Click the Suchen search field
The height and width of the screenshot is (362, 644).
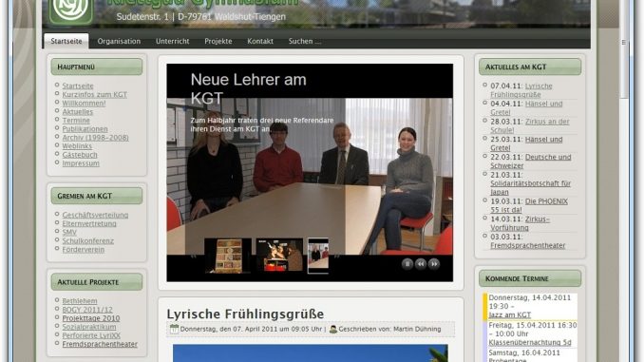point(304,41)
